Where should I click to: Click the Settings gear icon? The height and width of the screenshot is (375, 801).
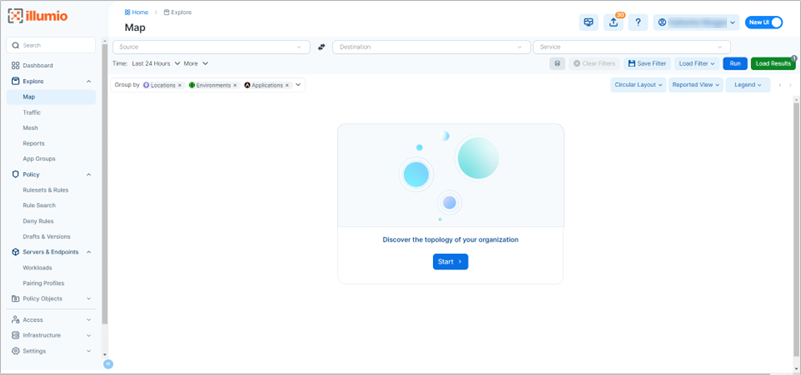(15, 351)
